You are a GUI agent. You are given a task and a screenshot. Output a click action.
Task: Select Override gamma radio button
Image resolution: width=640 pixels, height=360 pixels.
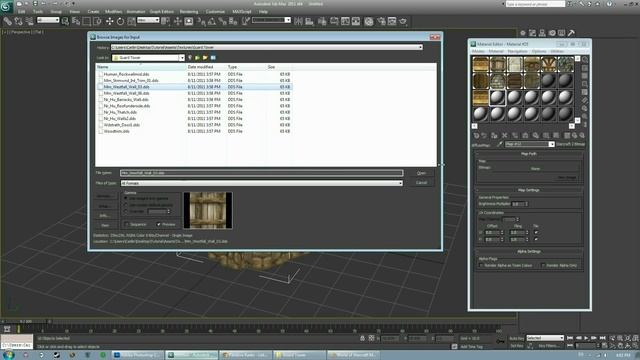[126, 211]
